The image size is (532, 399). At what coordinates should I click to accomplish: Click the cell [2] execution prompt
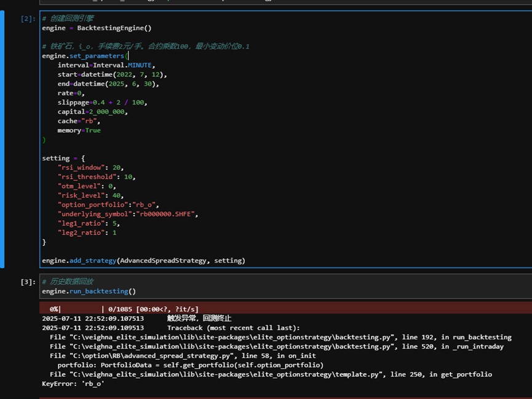pos(28,18)
